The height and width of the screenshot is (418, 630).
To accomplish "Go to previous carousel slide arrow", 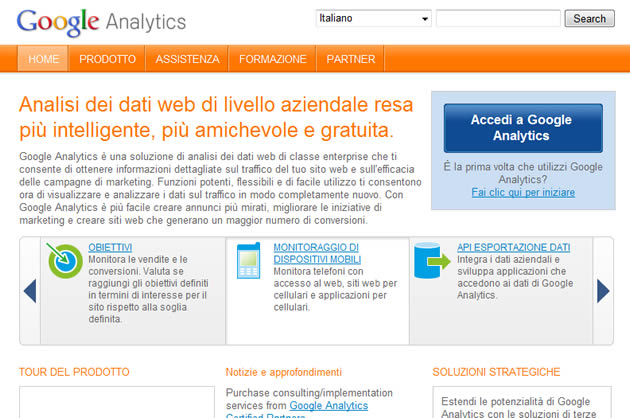I will [30, 291].
